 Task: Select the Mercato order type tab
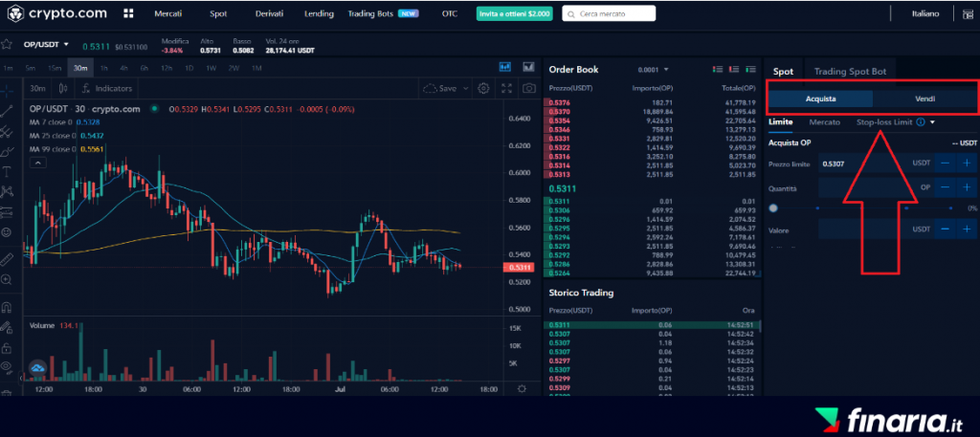824,122
